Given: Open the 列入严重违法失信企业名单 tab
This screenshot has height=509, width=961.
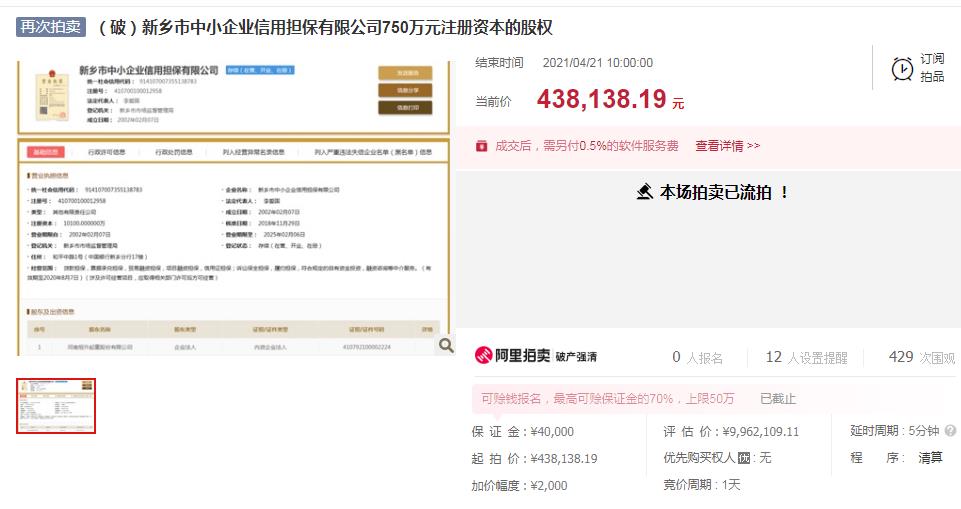Looking at the screenshot, I should 373,152.
